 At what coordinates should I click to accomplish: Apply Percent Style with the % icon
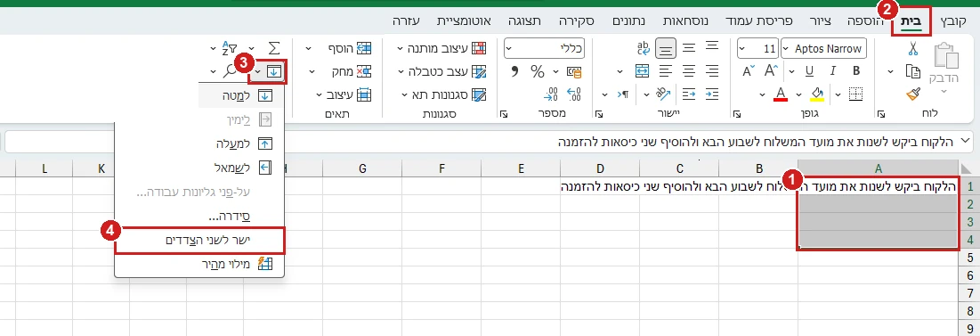pos(538,71)
